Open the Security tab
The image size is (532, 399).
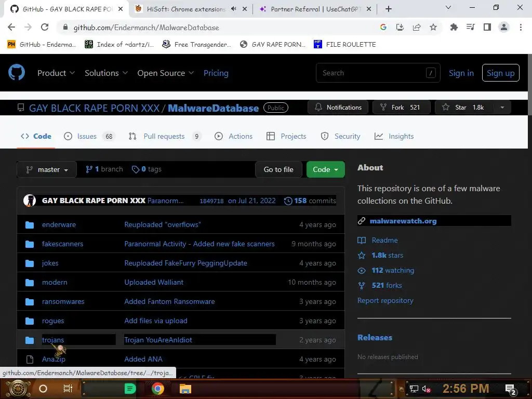coord(340,137)
